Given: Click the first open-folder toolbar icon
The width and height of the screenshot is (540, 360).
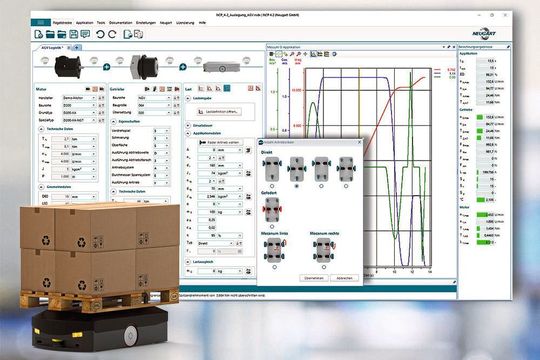Looking at the screenshot, I should pos(50,34).
